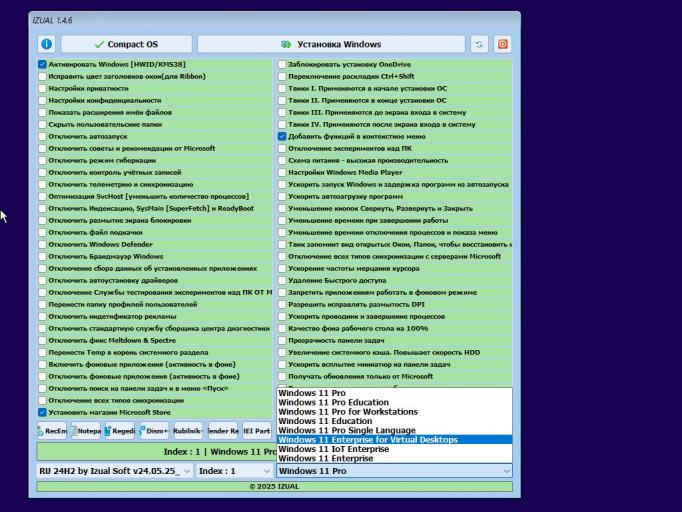Enable Настройки Windows Media Player
Screen dimensions: 682x512
[x=282, y=173]
